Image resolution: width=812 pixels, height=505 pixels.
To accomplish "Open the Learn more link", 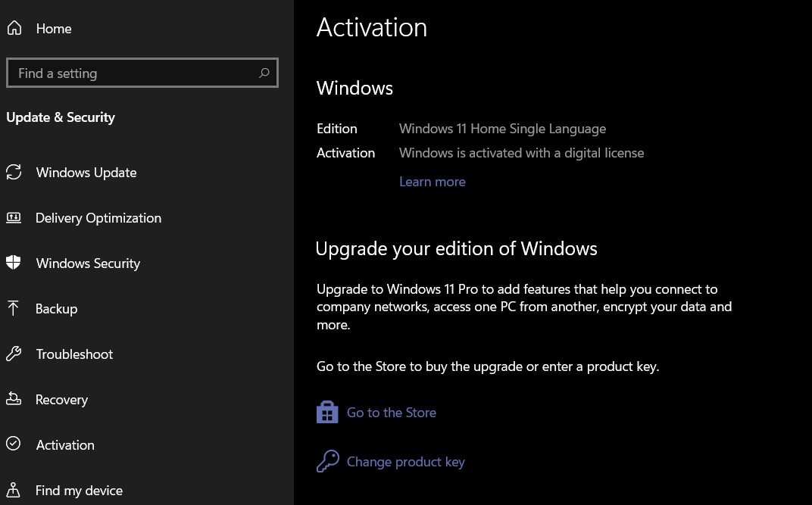I will pos(432,182).
